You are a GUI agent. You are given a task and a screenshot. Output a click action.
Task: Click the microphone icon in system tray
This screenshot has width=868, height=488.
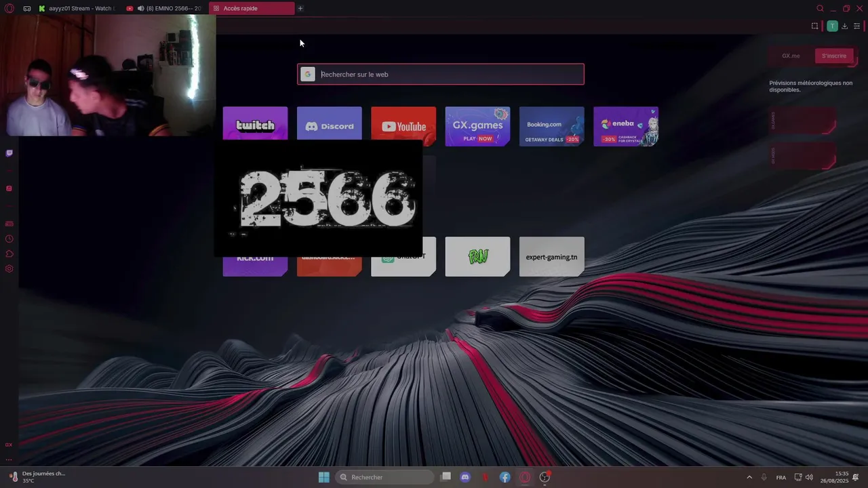pyautogui.click(x=764, y=477)
